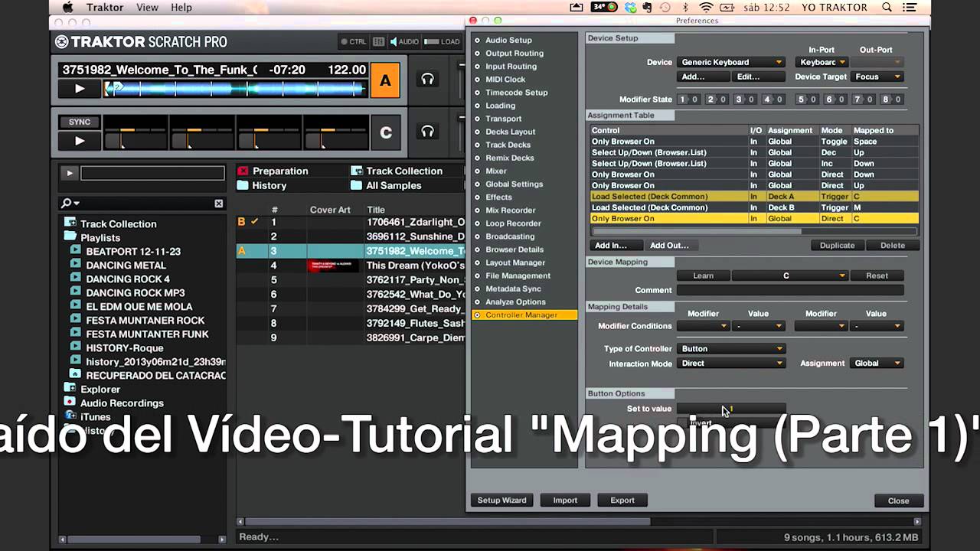The height and width of the screenshot is (551, 980).
Task: Click the CTRL indicator in Traktor header
Action: click(354, 41)
